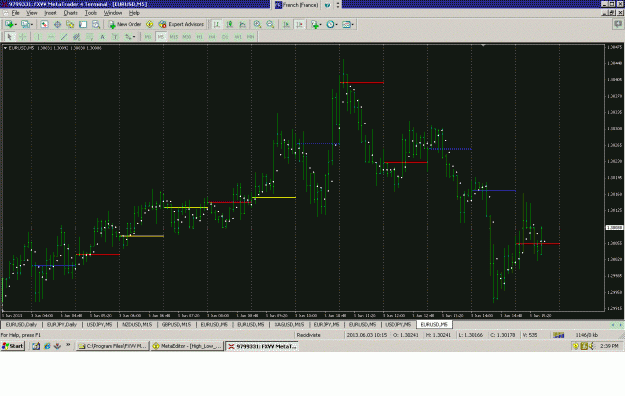Viewport: 625px width, 396px height.
Task: Open the Windows Start button
Action: pyautogui.click(x=13, y=346)
